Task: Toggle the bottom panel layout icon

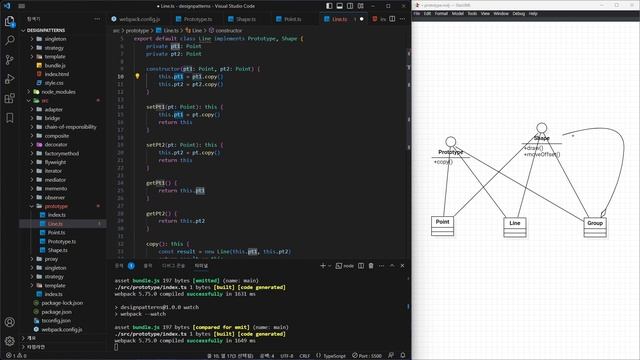Action: point(340,6)
